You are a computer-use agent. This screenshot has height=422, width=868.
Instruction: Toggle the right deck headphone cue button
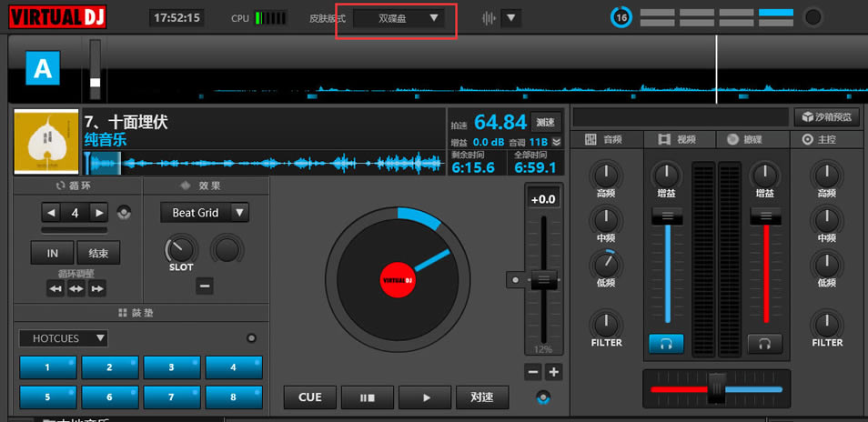pyautogui.click(x=764, y=344)
